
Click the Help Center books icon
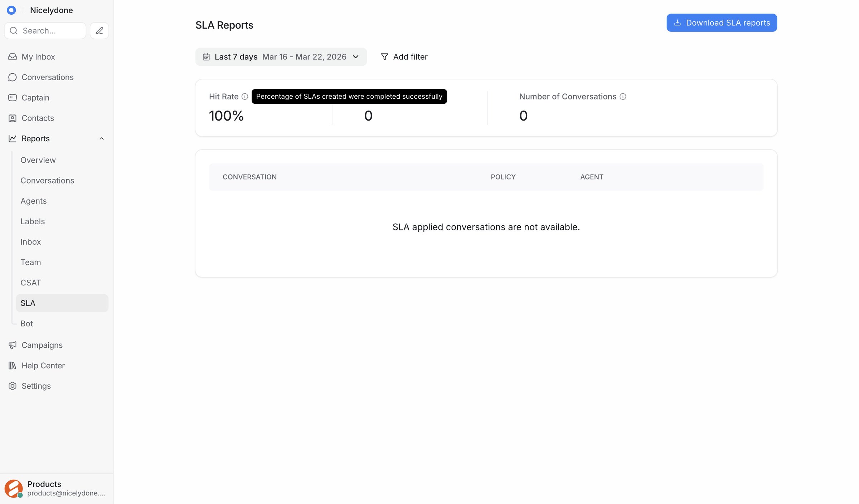coord(13,366)
